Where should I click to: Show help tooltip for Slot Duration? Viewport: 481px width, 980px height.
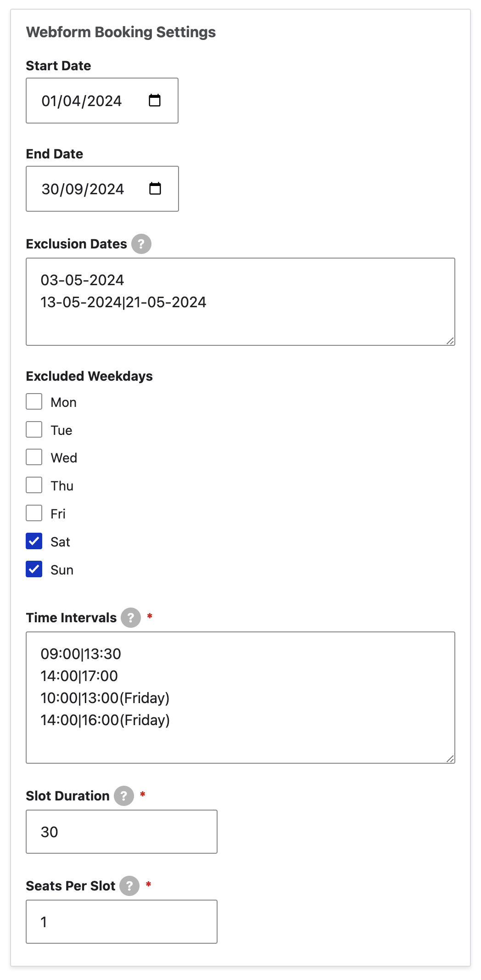click(x=124, y=796)
